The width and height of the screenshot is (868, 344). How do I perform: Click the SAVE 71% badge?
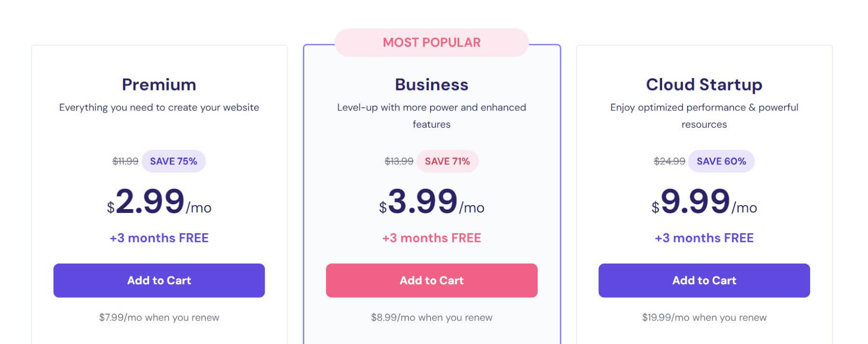tap(448, 161)
